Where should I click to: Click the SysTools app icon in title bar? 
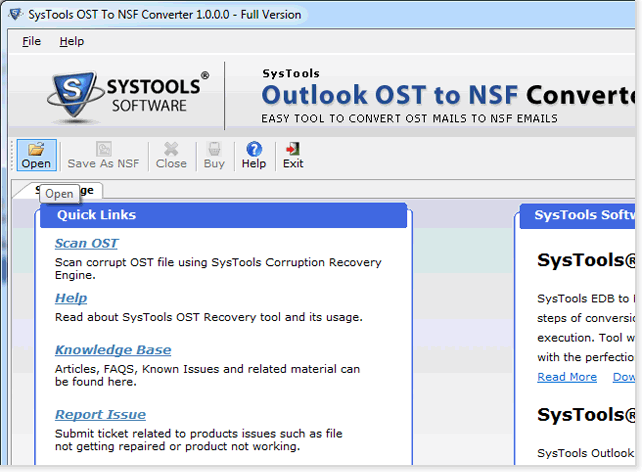point(15,14)
